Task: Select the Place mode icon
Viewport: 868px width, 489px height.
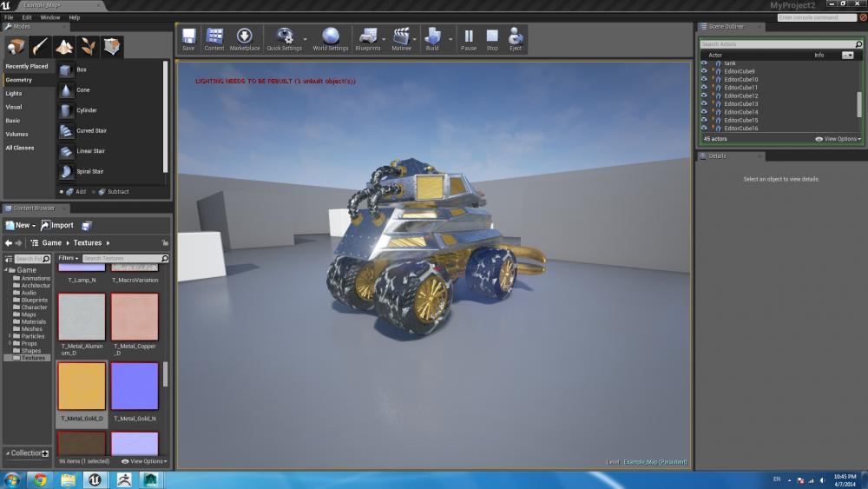Action: [16, 47]
